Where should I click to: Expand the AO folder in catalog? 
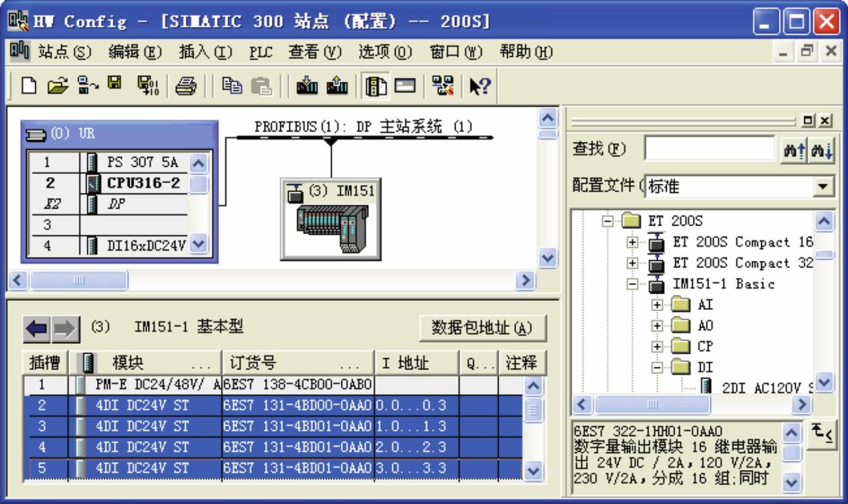coord(657,326)
